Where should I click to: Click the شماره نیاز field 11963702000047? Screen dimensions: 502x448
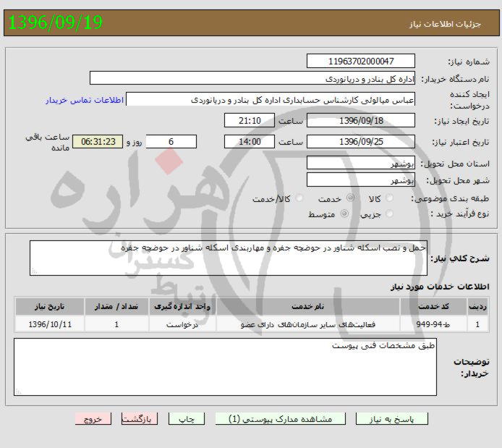(361, 62)
